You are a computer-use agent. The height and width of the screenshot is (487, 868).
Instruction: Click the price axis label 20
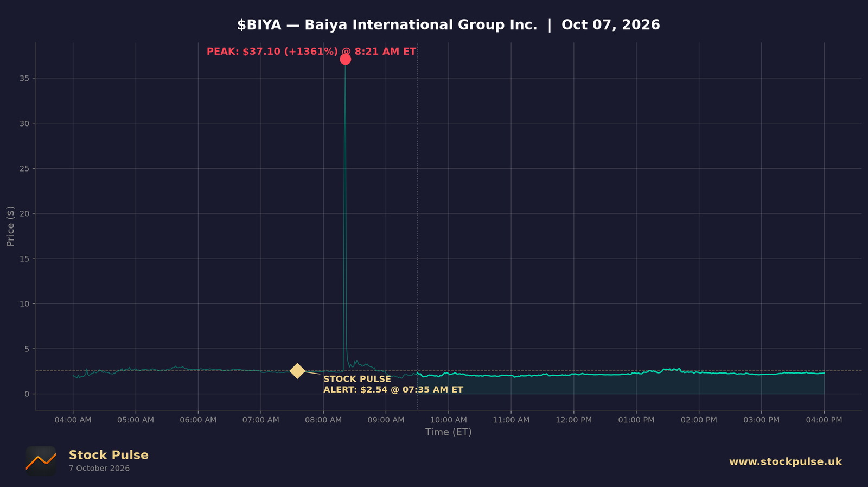click(x=25, y=213)
